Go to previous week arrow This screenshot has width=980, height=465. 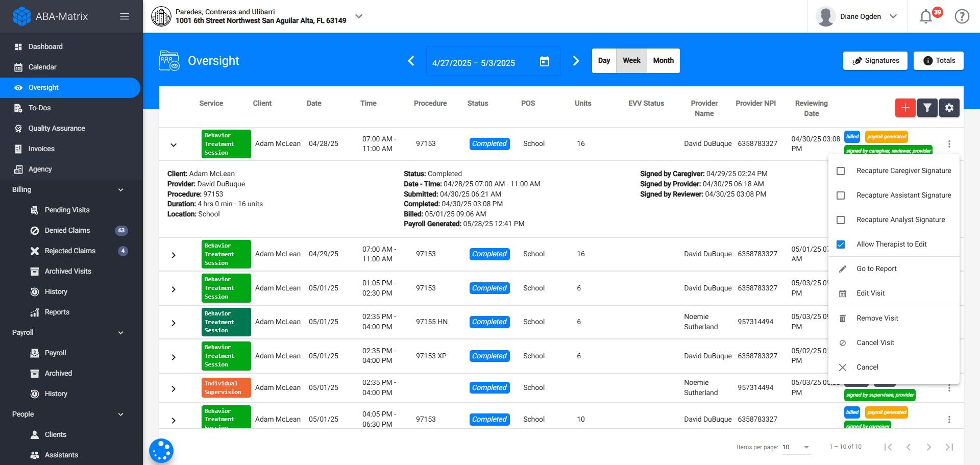click(x=411, y=61)
